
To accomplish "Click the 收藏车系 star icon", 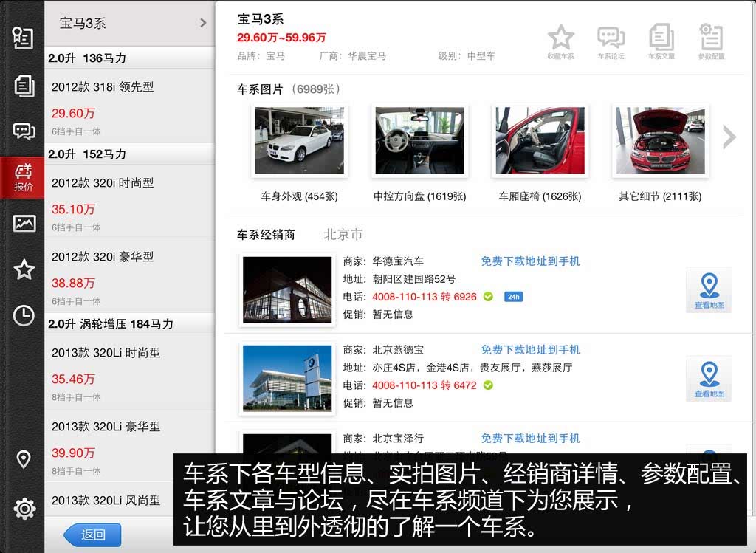I will [x=561, y=42].
